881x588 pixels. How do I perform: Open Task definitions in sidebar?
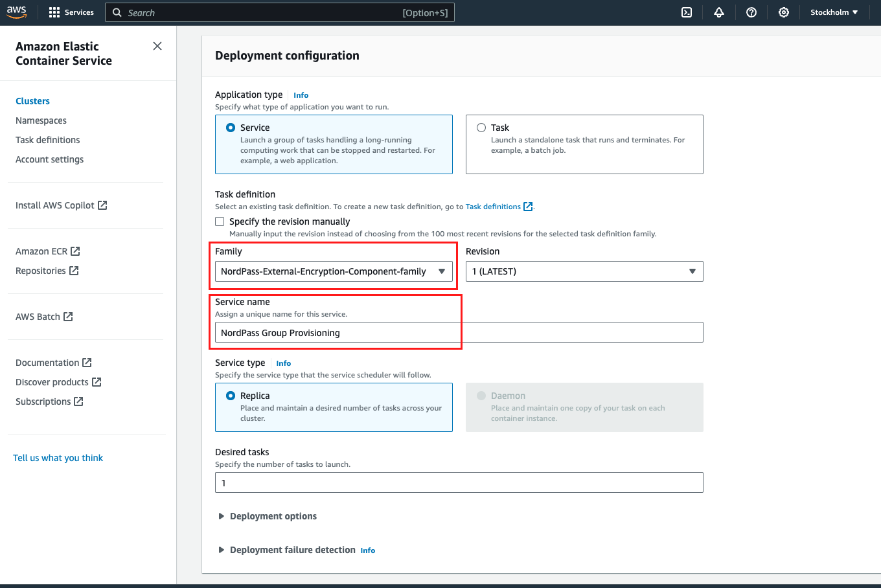[x=48, y=140]
